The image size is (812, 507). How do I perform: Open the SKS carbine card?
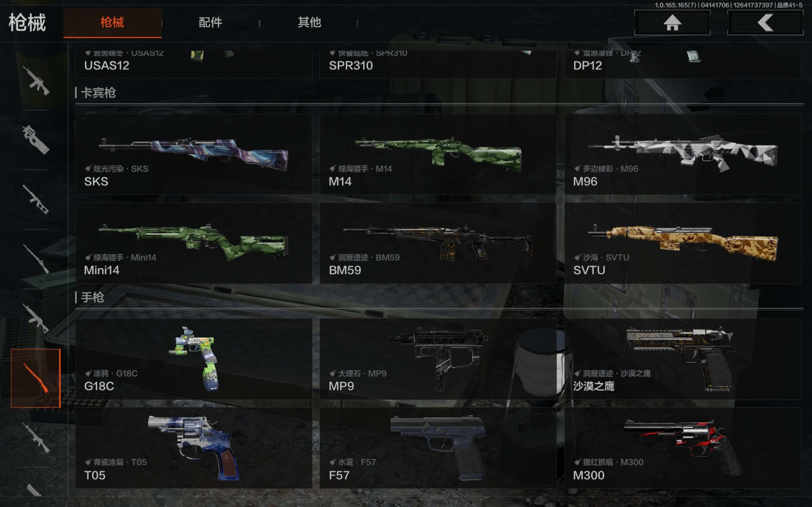[x=193, y=154]
